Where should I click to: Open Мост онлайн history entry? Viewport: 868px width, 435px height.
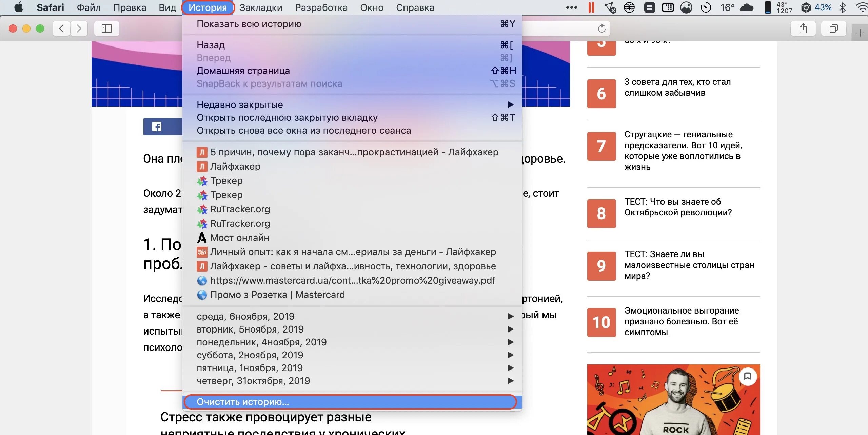coord(239,238)
